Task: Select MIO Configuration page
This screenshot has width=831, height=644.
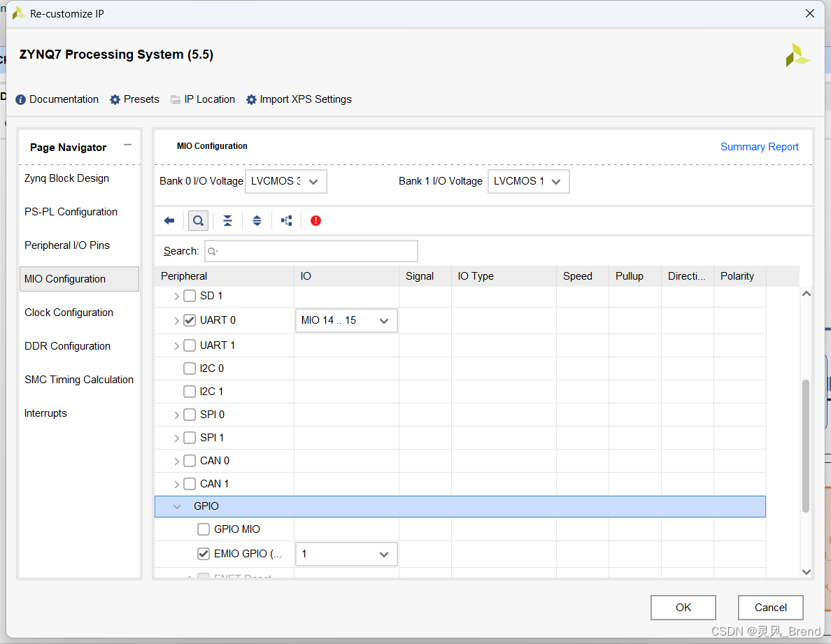Action: click(80, 279)
